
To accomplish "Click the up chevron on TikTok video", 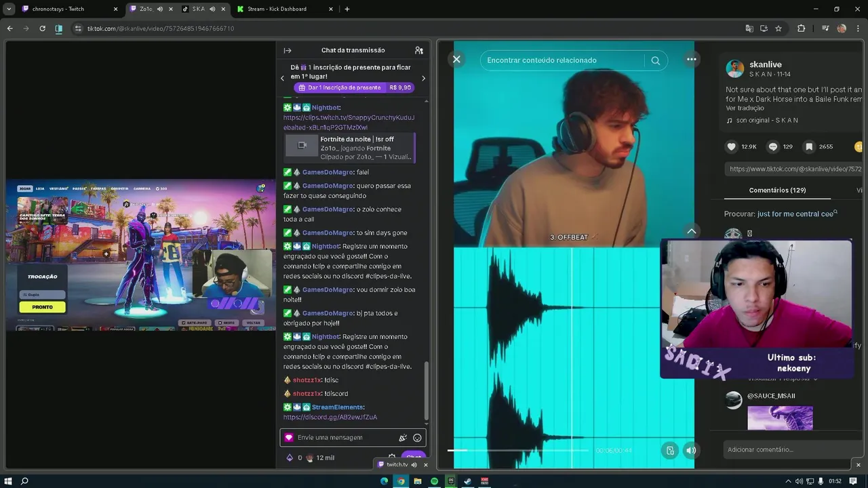I will click(691, 231).
